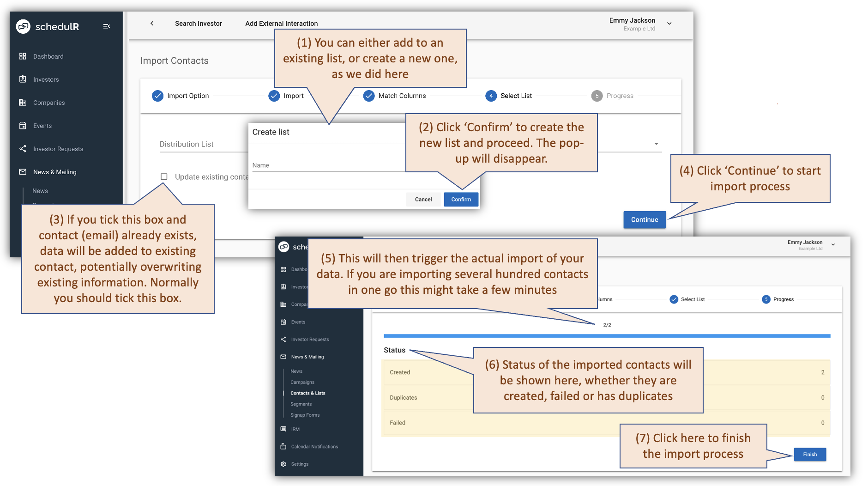Click the 'Finish' button
Image resolution: width=868 pixels, height=486 pixels.
click(x=809, y=454)
